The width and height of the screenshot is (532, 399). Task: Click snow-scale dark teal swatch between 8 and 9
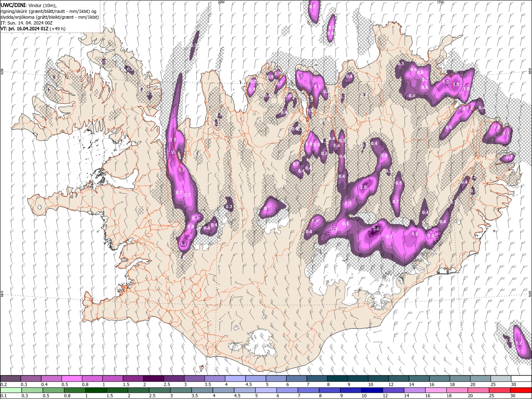pyautogui.click(x=337, y=379)
